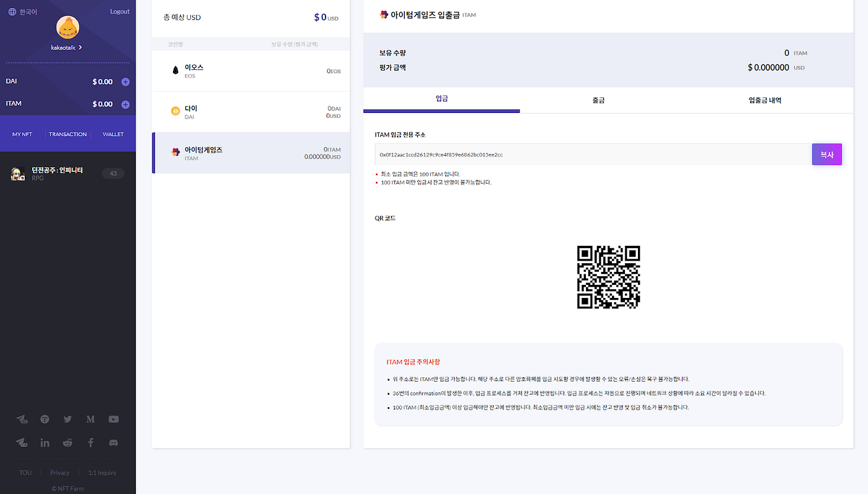Select the 다이 DAI coin row
The height and width of the screenshot is (494, 868).
pos(251,112)
